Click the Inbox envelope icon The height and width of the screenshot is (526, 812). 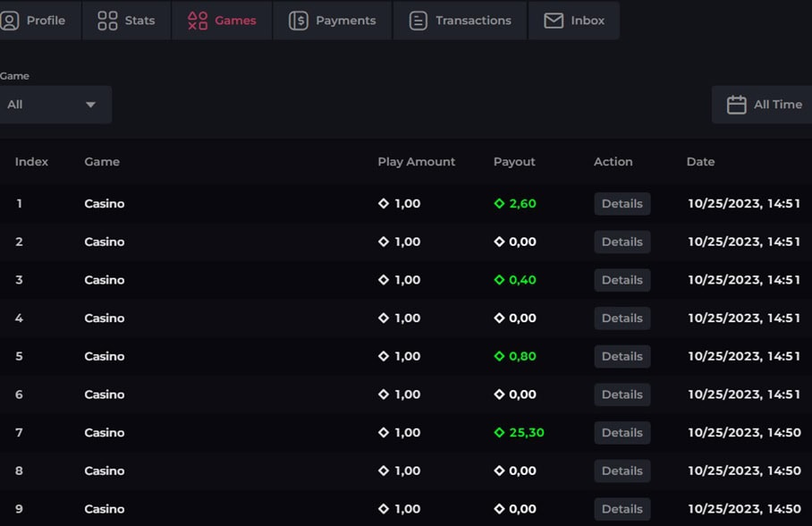point(554,21)
